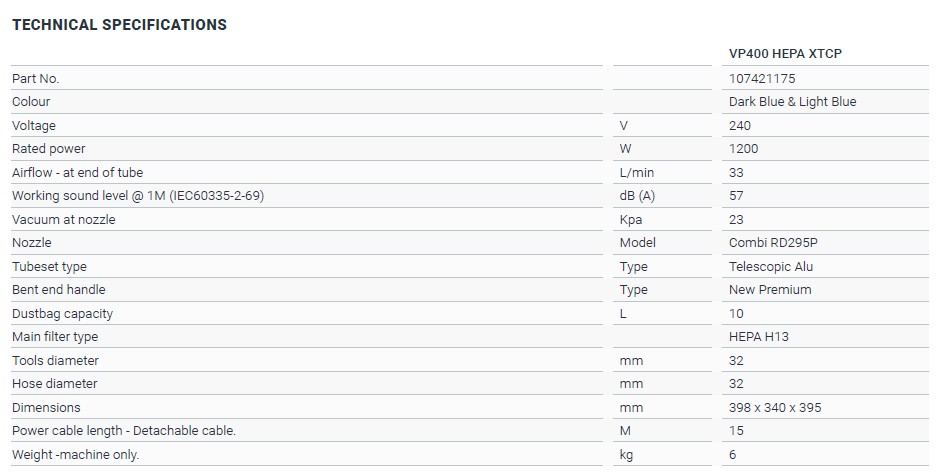Click the Dustbag capacity label
This screenshot has width=952, height=472.
tap(62, 313)
